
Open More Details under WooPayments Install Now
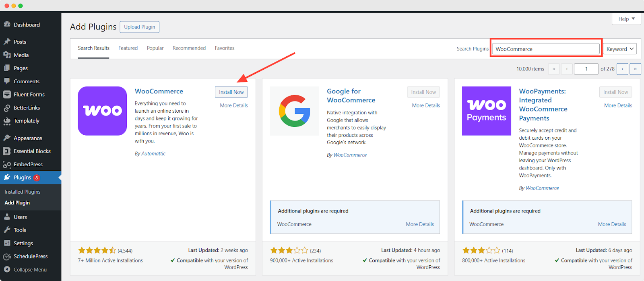618,105
